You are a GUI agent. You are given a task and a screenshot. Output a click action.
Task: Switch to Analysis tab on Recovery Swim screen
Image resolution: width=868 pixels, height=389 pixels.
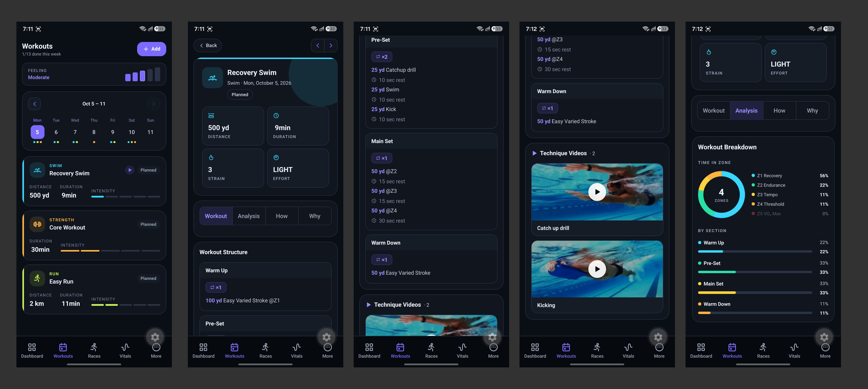[x=249, y=216]
